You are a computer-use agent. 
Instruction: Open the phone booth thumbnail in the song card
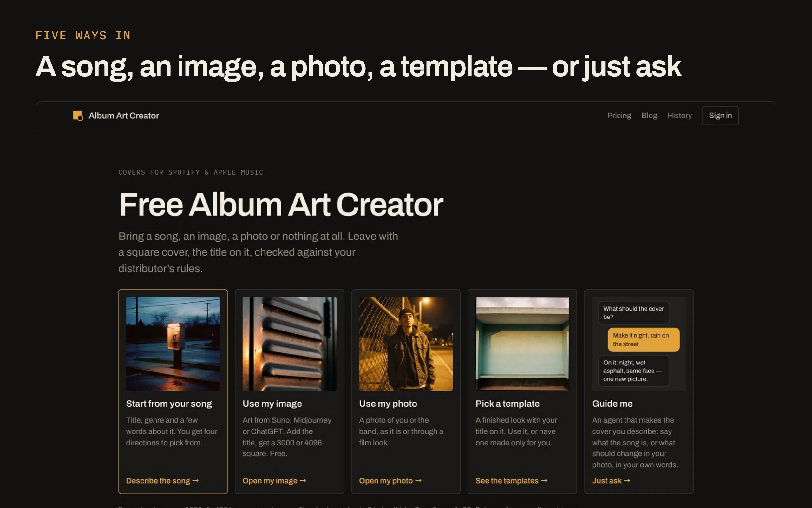[x=173, y=343]
